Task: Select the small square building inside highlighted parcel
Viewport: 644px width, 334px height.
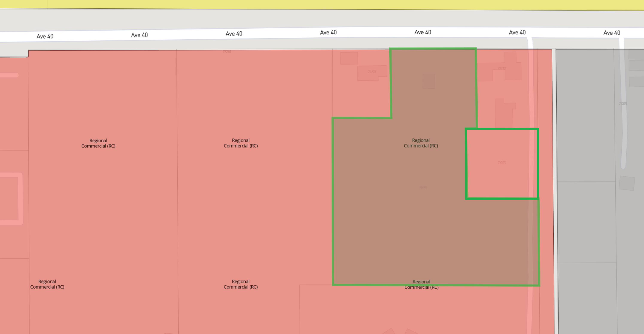Action: coord(429,81)
